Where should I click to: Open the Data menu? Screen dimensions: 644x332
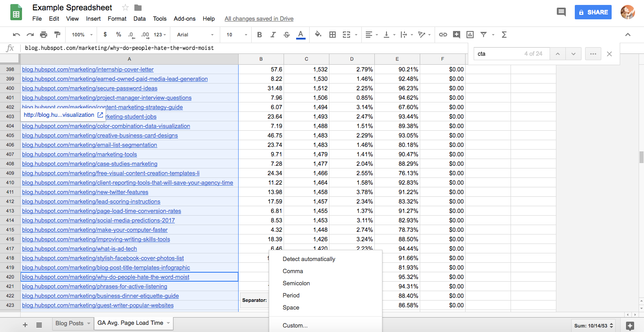click(x=139, y=18)
